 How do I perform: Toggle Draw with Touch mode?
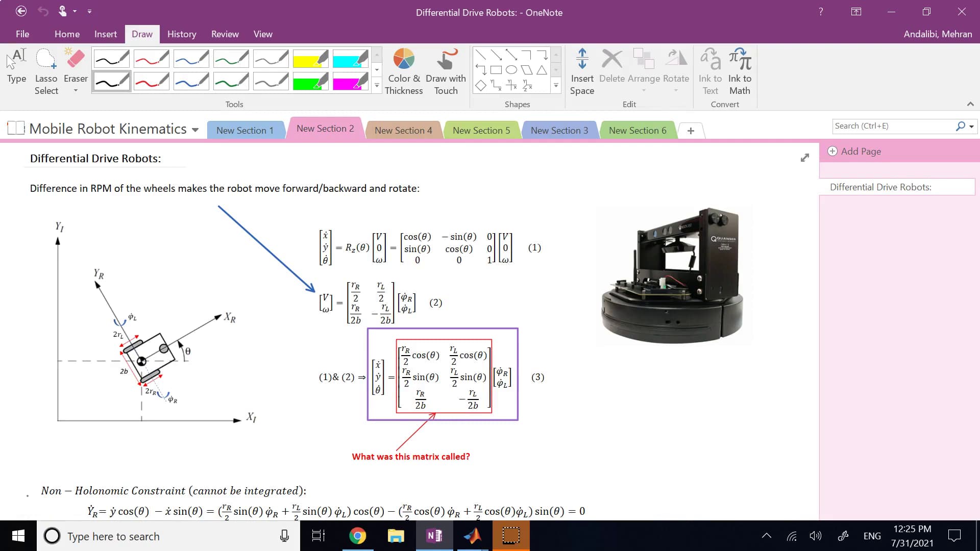446,71
